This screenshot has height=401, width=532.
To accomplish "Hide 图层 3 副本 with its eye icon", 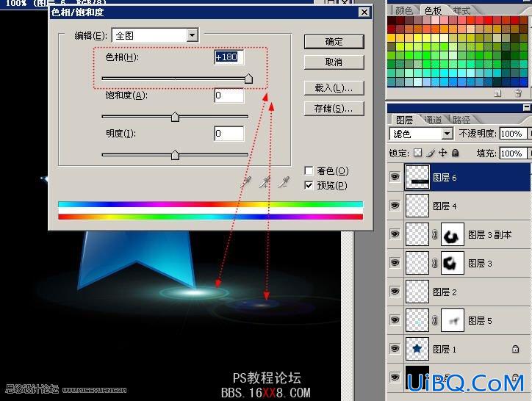I will click(x=395, y=234).
